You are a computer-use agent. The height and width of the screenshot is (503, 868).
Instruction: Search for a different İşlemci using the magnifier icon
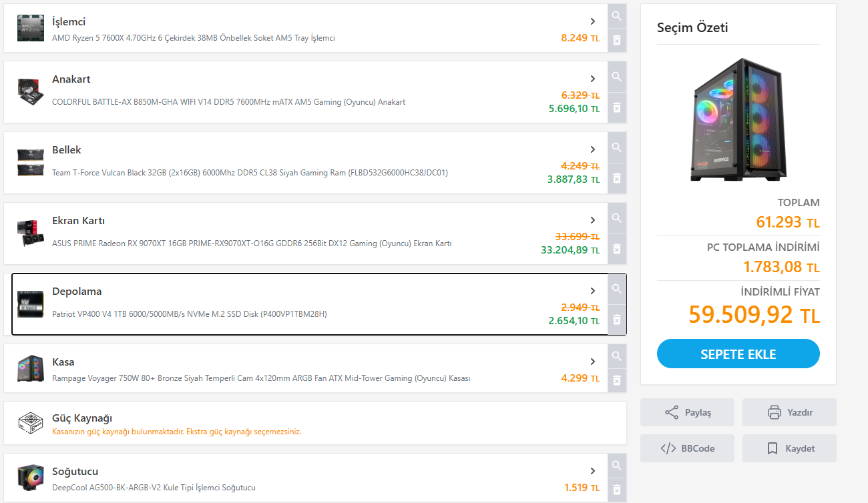(617, 16)
